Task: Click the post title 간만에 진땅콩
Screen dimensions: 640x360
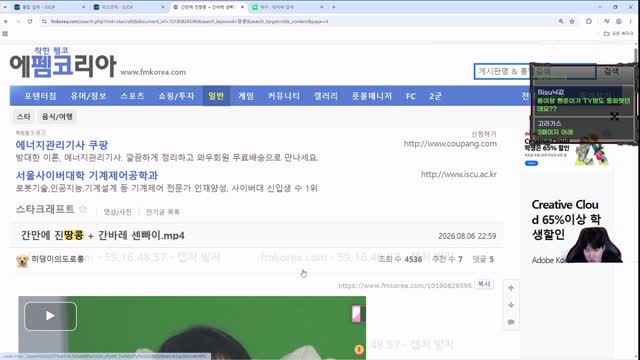Action: [102, 236]
